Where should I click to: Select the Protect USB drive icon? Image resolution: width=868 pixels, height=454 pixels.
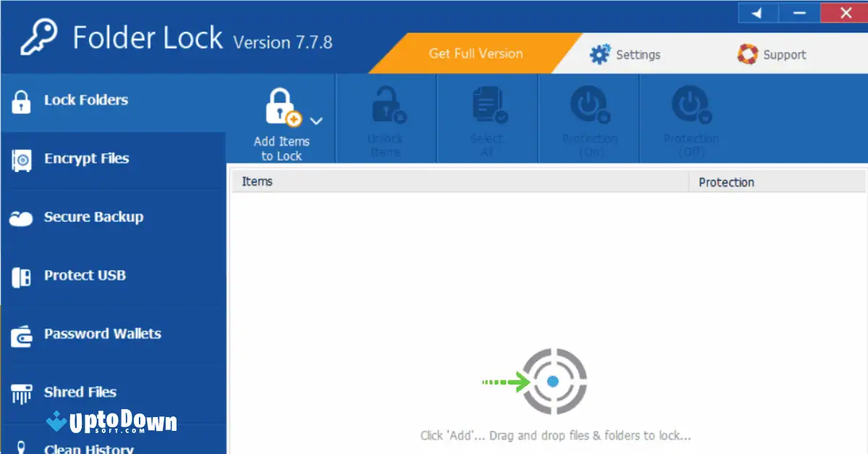point(22,275)
